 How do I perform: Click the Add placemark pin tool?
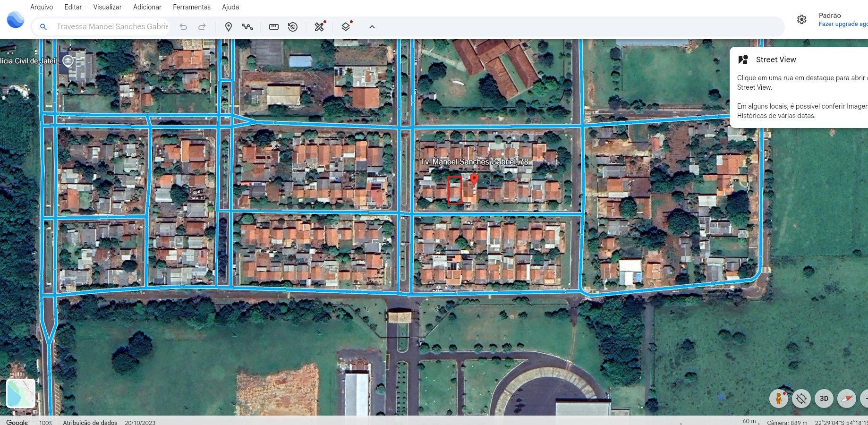coord(229,27)
